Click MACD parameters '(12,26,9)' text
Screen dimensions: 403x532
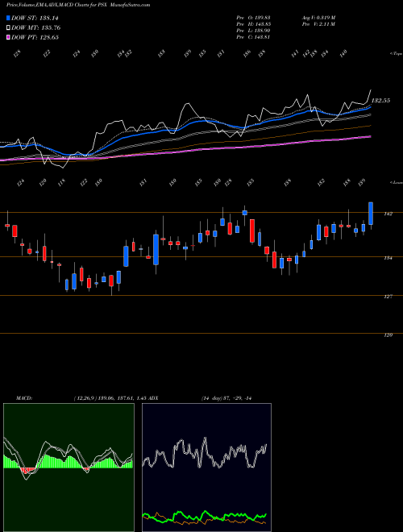(x=84, y=398)
